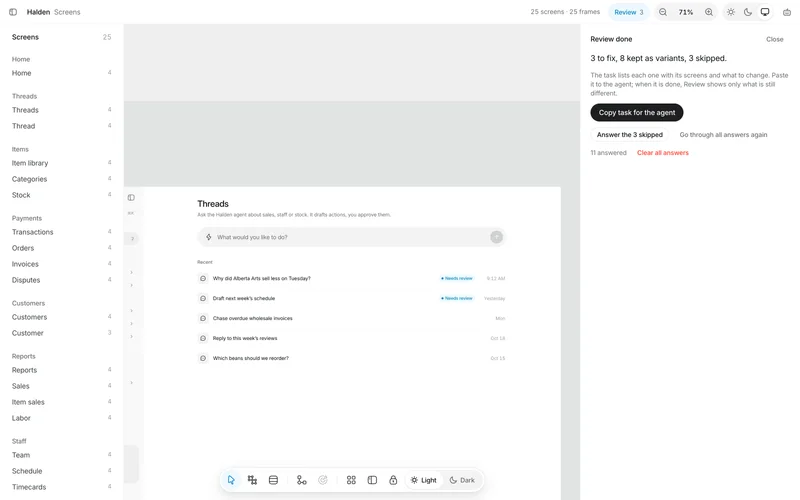The image size is (800, 500).
Task: Switch the app theme to light with the sun icon
Action: [x=731, y=12]
